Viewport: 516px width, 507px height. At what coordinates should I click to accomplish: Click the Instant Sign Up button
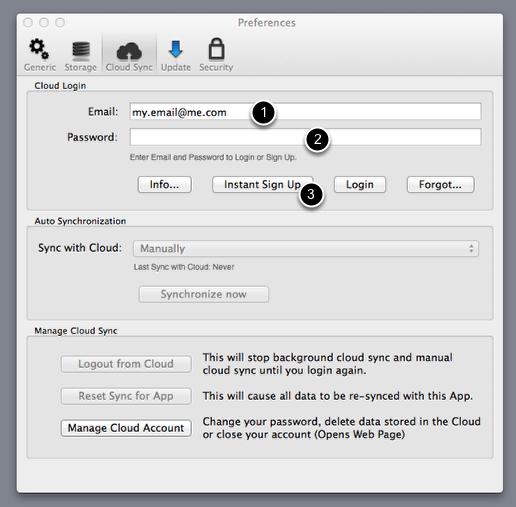coord(262,184)
